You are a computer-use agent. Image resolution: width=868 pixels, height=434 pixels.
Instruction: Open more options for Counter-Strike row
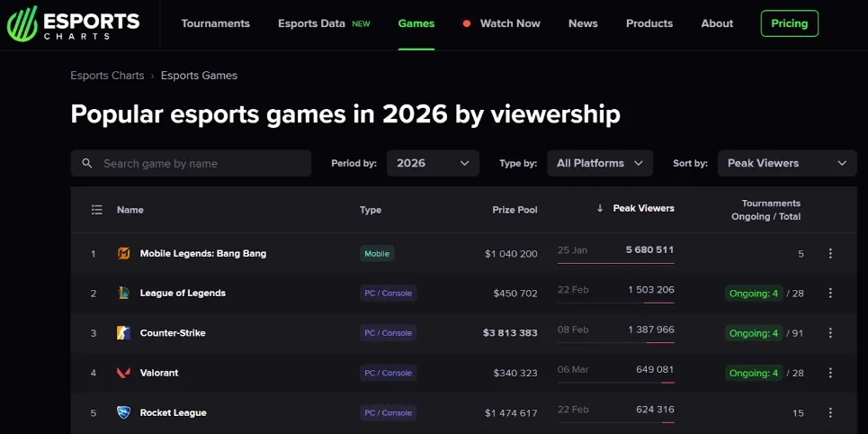[830, 333]
